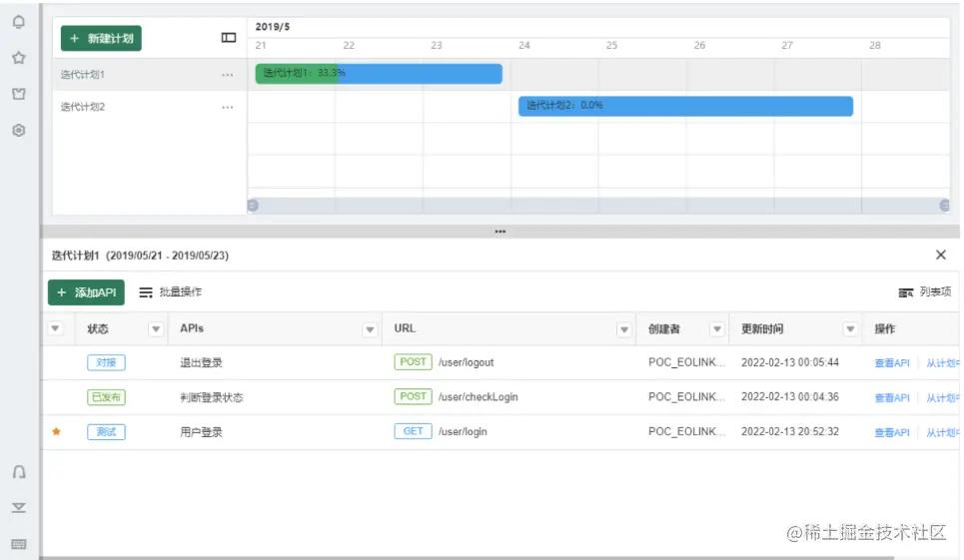Click the 迭代计划1 progress bar at 33.3%
The height and width of the screenshot is (560, 964).
point(379,73)
